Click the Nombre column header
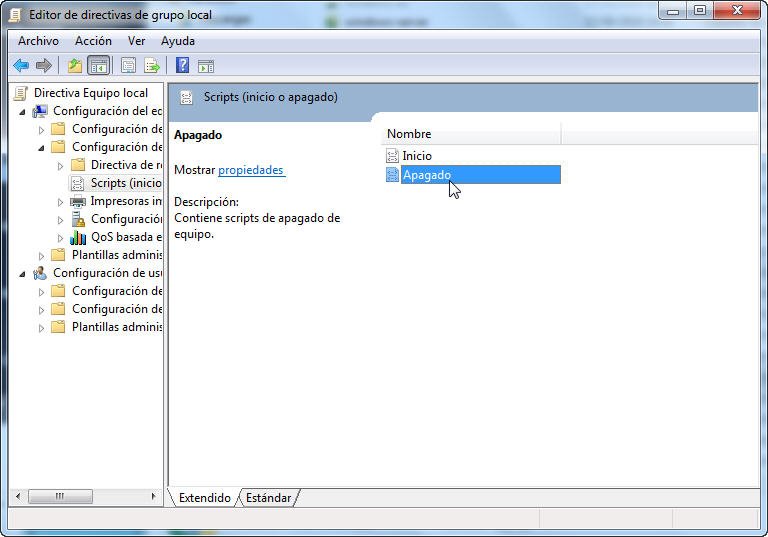 pyautogui.click(x=471, y=134)
